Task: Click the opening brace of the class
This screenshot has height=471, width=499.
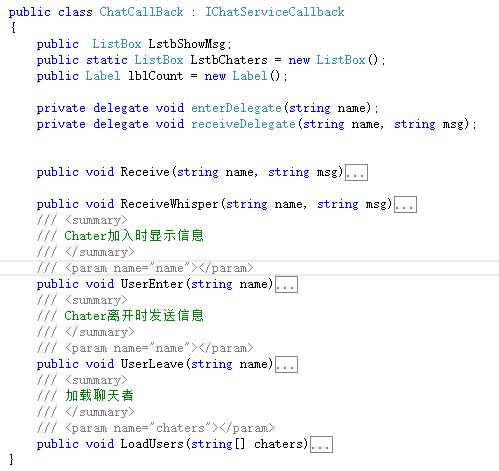Action: [x=13, y=27]
